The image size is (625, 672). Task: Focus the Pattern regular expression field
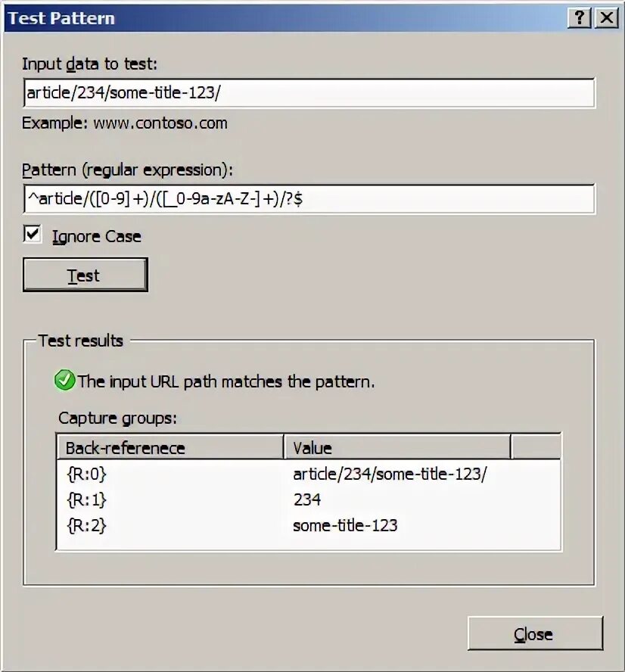(309, 199)
